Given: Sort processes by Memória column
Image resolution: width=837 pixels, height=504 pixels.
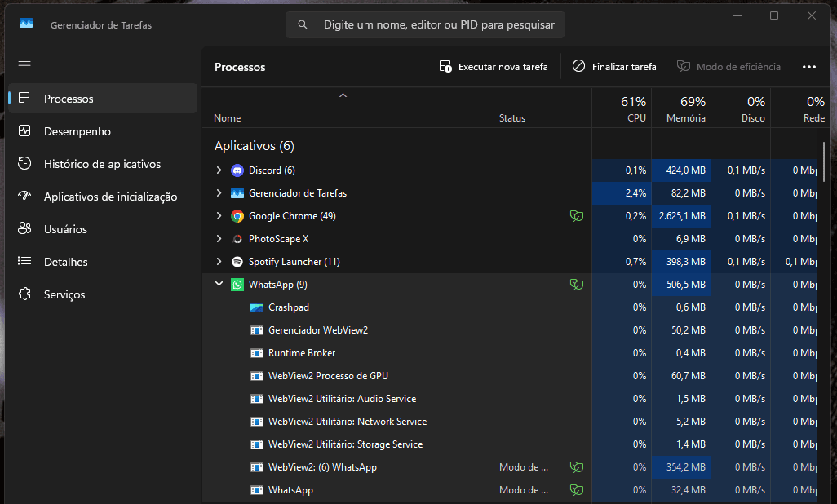Looking at the screenshot, I should point(681,108).
